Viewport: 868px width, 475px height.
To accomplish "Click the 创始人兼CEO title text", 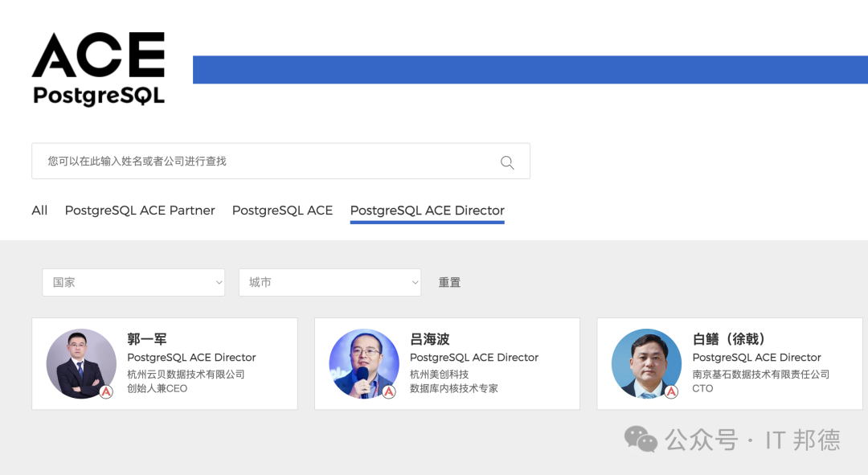I will [158, 389].
